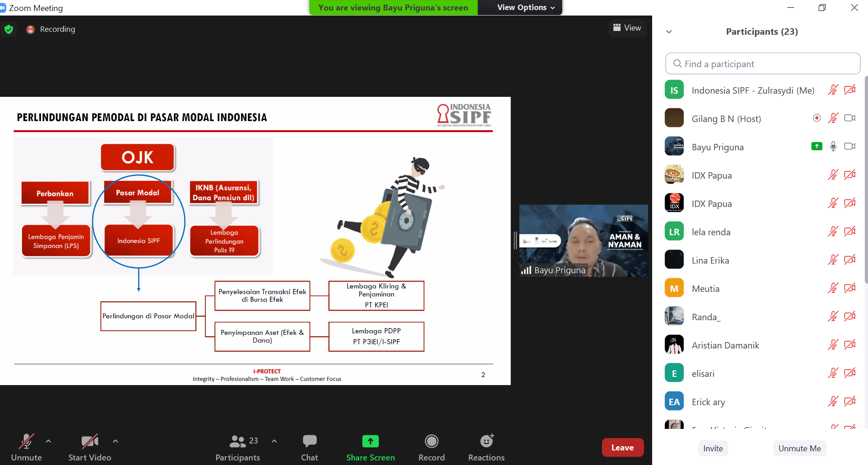Click Randa_'s muted microphone icon
This screenshot has height=465, width=868.
pos(833,317)
